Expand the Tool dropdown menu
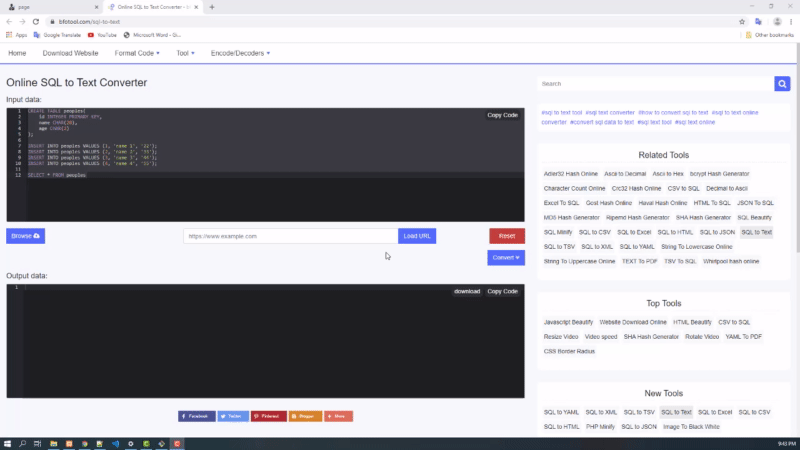 (185, 53)
